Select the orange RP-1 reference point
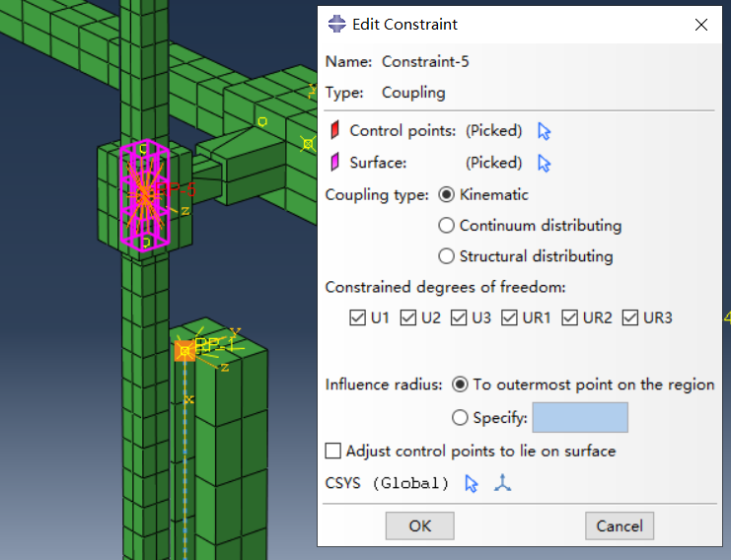731x560 pixels. tap(184, 351)
